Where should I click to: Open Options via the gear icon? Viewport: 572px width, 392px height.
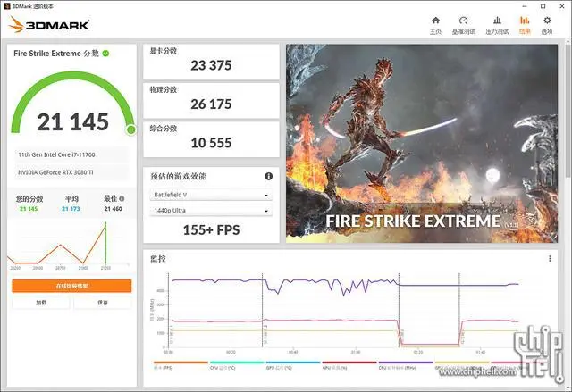click(x=547, y=25)
